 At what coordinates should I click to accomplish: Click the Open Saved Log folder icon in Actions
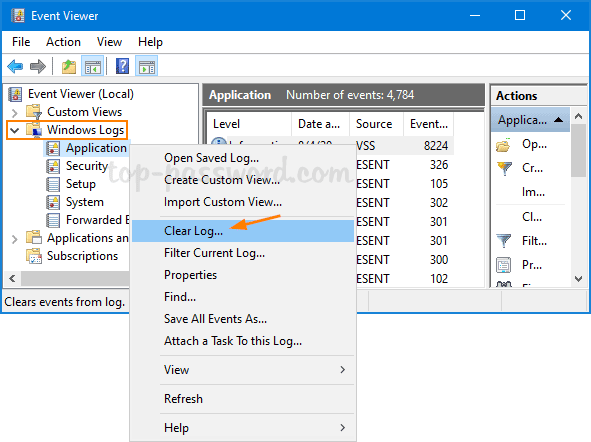(x=504, y=145)
